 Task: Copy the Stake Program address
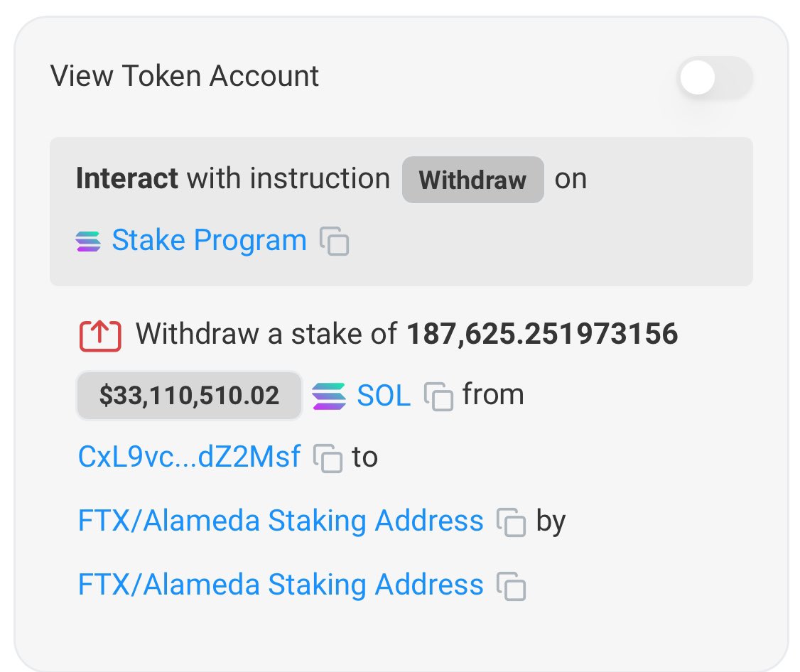[x=334, y=242]
